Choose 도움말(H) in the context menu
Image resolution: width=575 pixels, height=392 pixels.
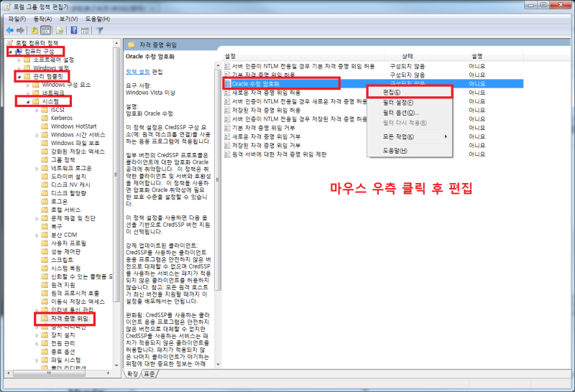pos(410,151)
